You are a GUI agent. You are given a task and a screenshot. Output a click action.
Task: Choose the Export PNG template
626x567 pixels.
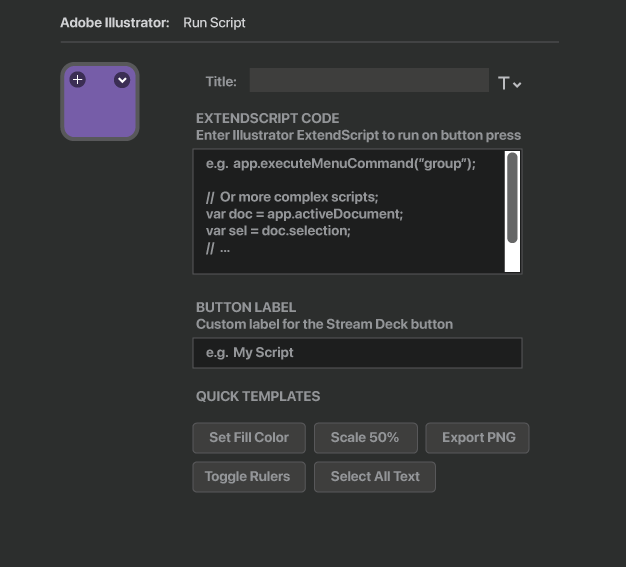point(477,438)
